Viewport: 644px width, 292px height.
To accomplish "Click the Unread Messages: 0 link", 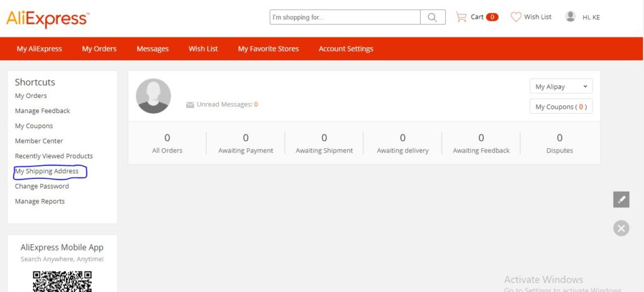I will (227, 105).
